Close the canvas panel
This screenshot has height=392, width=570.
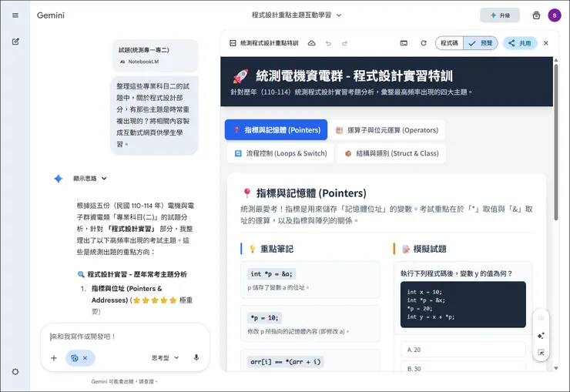point(545,43)
